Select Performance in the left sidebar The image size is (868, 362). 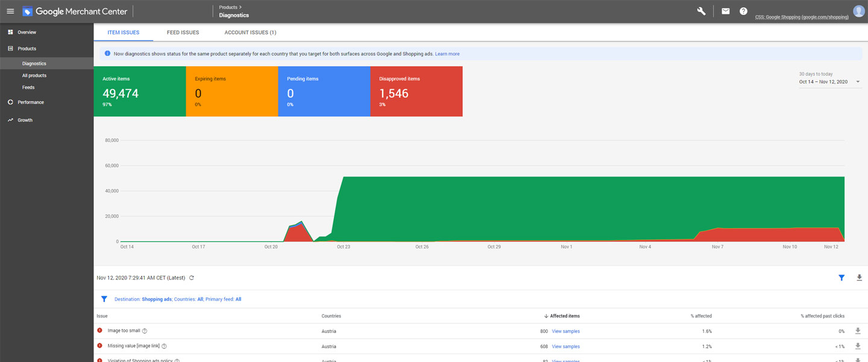pos(31,102)
